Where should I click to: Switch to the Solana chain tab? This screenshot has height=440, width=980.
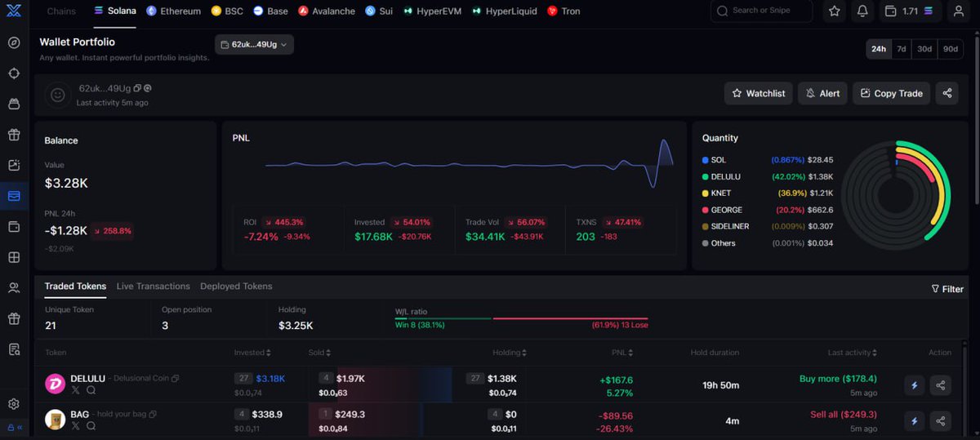pyautogui.click(x=115, y=11)
